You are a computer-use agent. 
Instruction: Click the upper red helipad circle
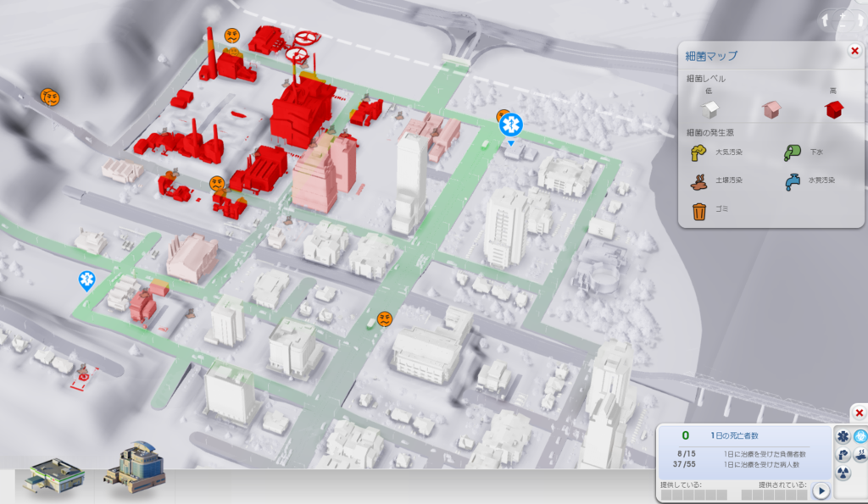tap(307, 38)
